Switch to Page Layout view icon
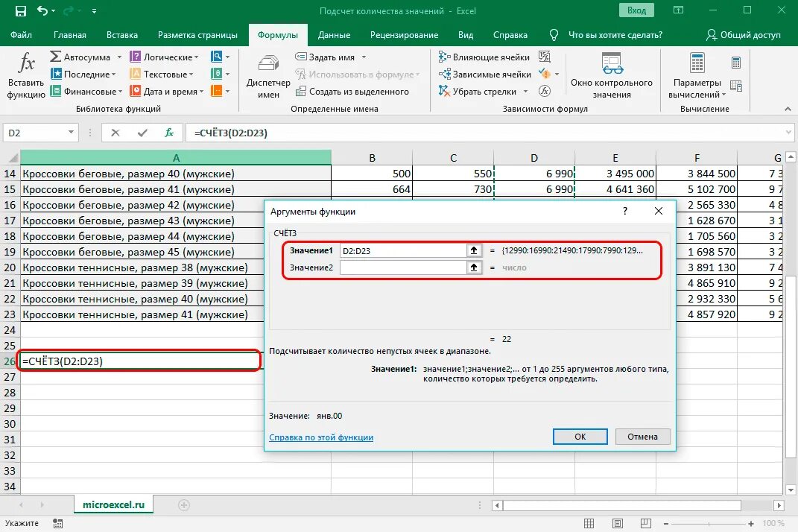Screen dimensions: 798x532 (x=618, y=523)
